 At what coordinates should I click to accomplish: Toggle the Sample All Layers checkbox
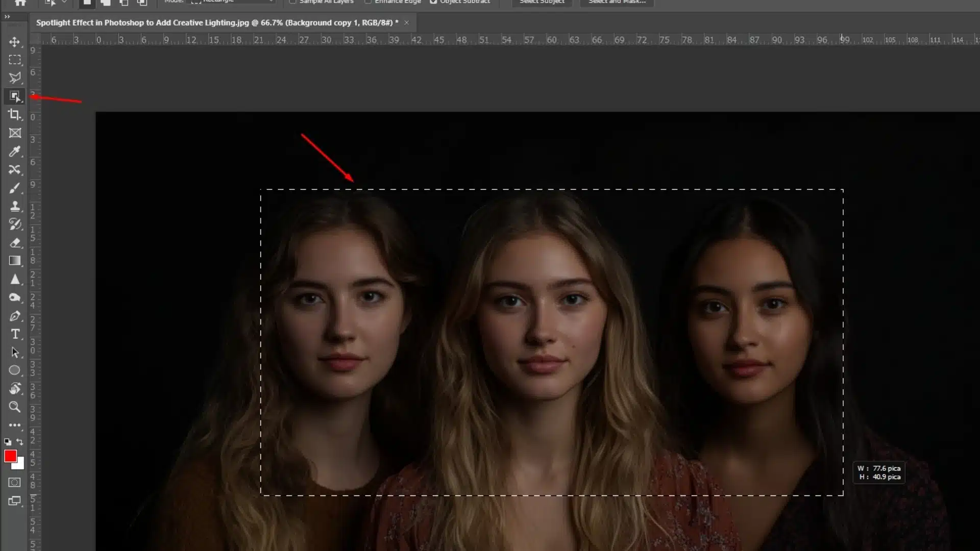pyautogui.click(x=293, y=2)
